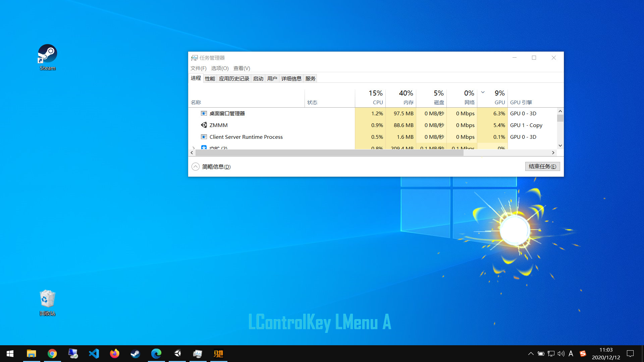Open Google Chrome from the taskbar
The image size is (644, 362).
pos(52,354)
